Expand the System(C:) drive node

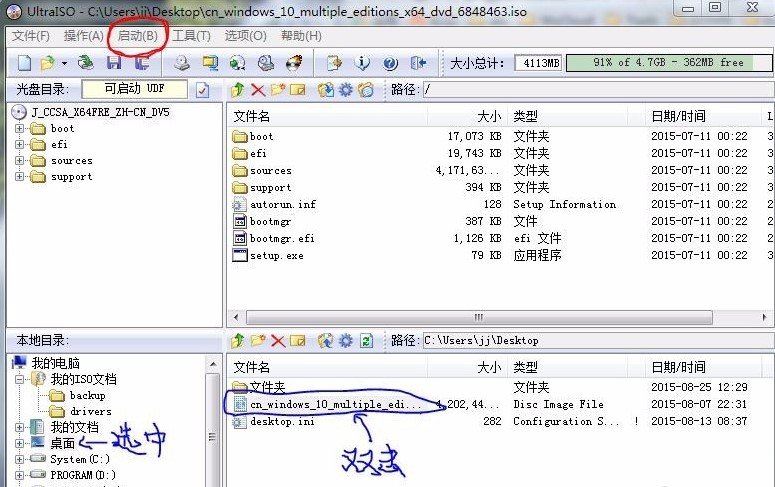pos(19,459)
